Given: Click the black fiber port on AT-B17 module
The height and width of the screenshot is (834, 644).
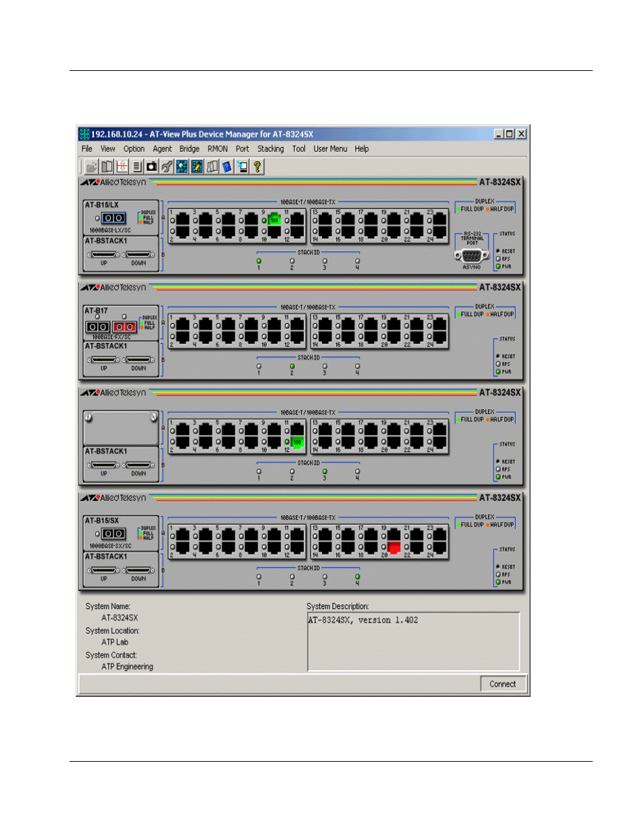Looking at the screenshot, I should [98, 327].
